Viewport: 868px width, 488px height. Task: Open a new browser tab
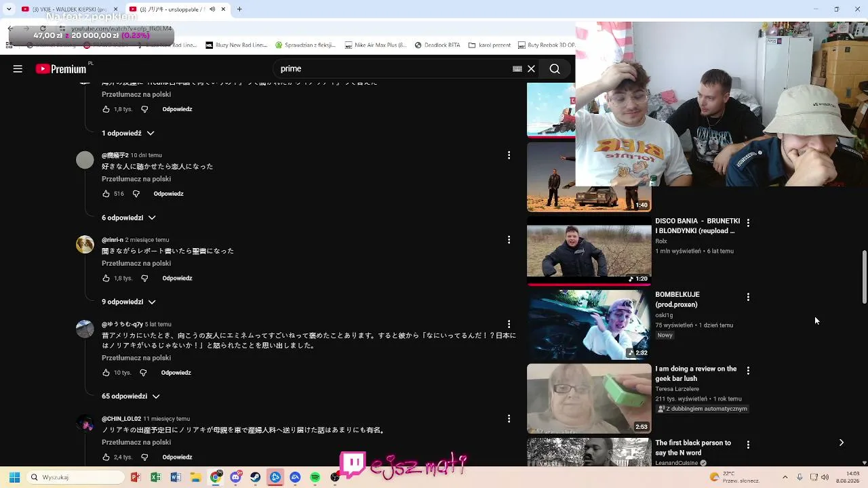pos(239,9)
